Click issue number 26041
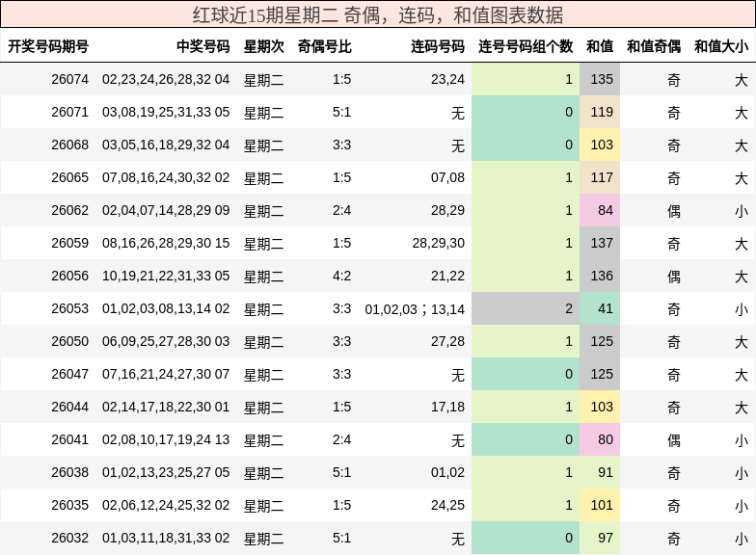Image resolution: width=756 pixels, height=555 pixels. pyautogui.click(x=69, y=439)
